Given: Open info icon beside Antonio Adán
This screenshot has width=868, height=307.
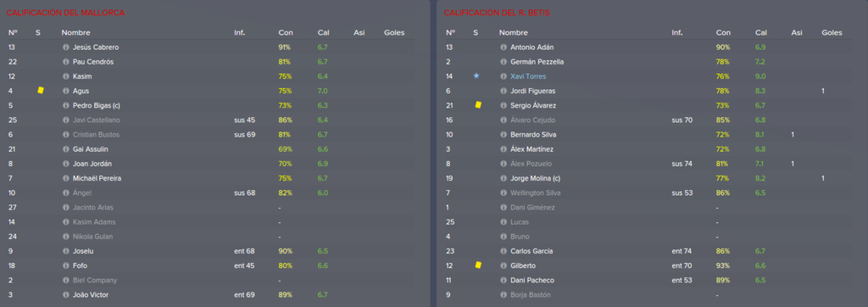Looking at the screenshot, I should coord(504,47).
